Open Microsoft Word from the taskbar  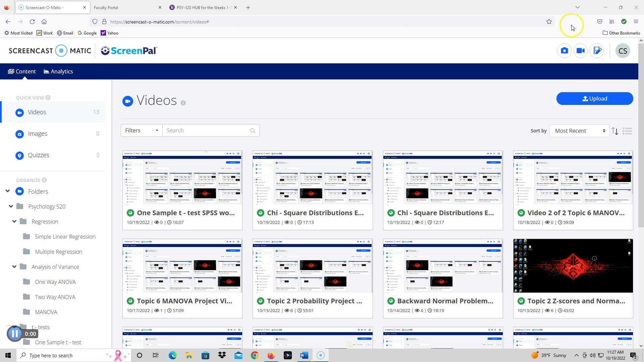tap(304, 355)
